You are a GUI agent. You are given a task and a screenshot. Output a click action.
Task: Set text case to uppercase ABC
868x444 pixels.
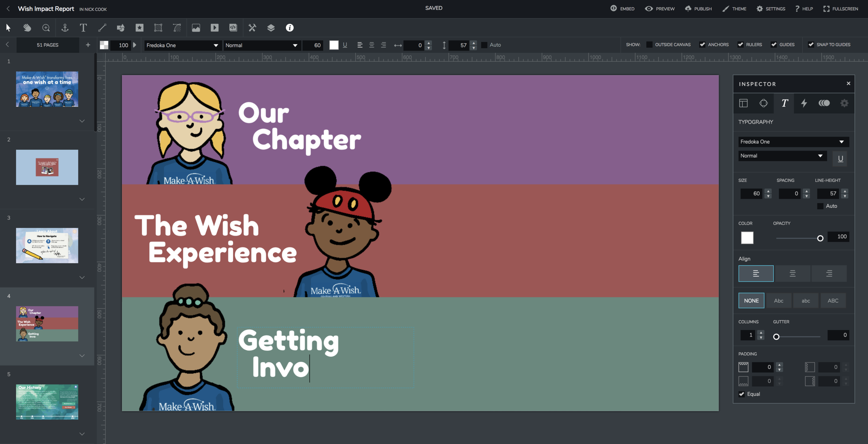coord(833,301)
